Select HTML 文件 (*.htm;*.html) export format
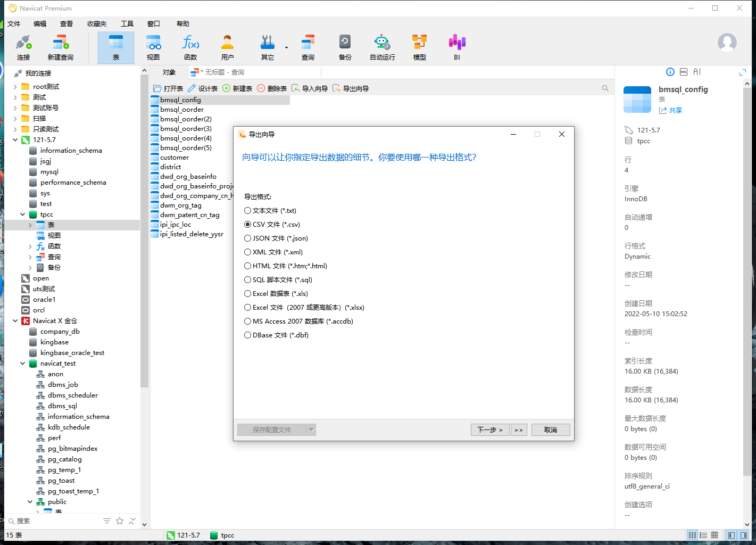Viewport: 756px width, 545px height. (286, 266)
